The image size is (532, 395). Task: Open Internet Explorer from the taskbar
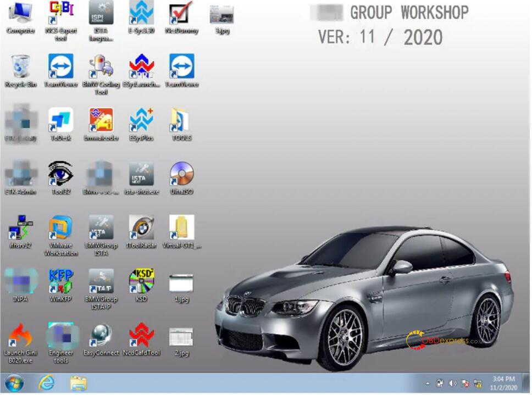[x=47, y=383]
